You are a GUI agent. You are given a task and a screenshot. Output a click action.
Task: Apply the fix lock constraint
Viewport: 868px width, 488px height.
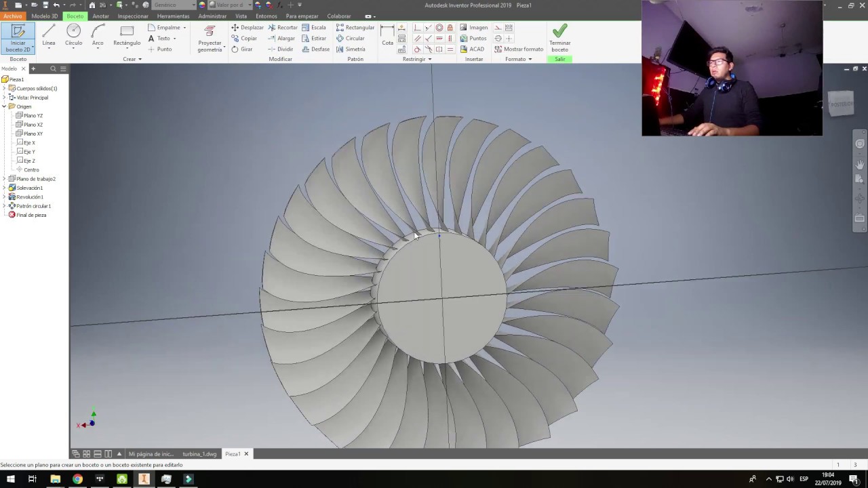[450, 28]
